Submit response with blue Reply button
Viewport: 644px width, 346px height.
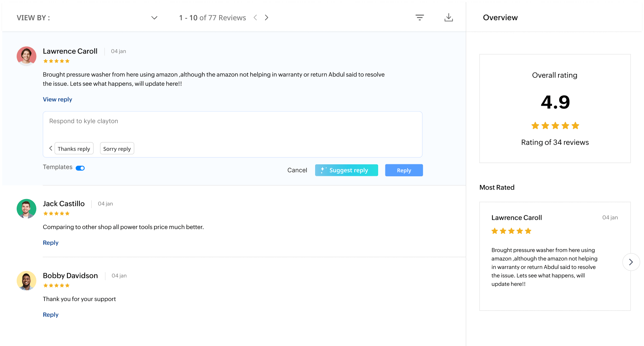point(403,170)
